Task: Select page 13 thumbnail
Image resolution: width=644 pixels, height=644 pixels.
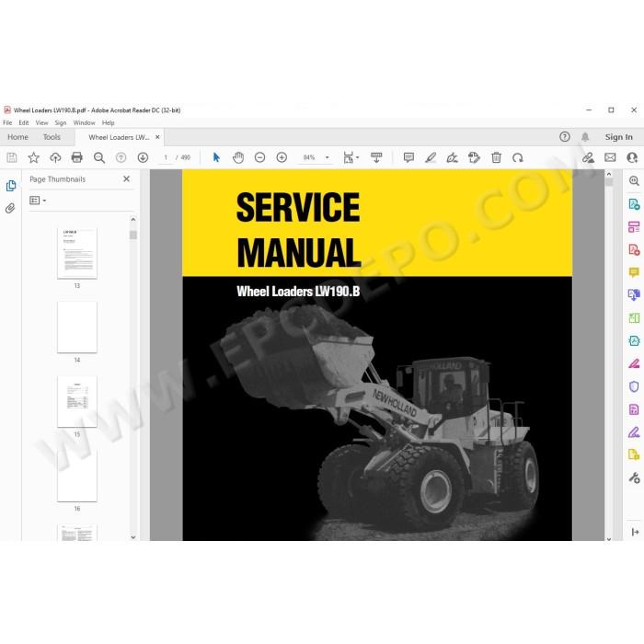Action: (x=77, y=254)
